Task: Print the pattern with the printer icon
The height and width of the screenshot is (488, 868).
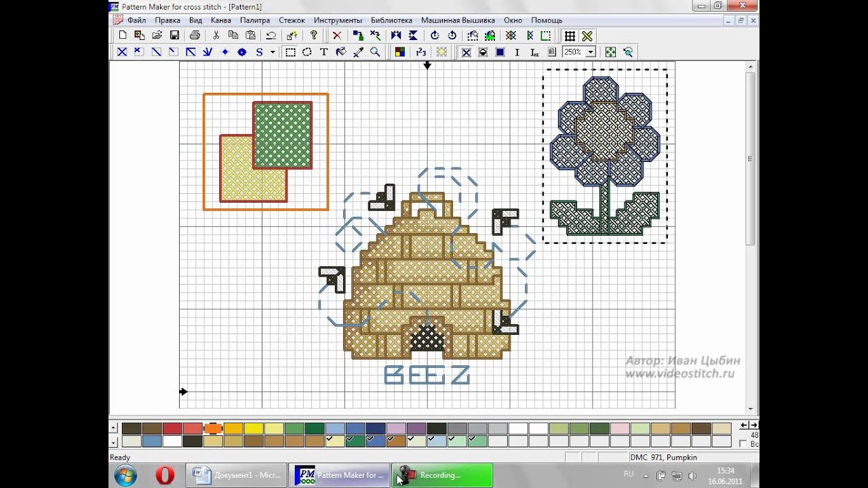Action: [x=195, y=35]
